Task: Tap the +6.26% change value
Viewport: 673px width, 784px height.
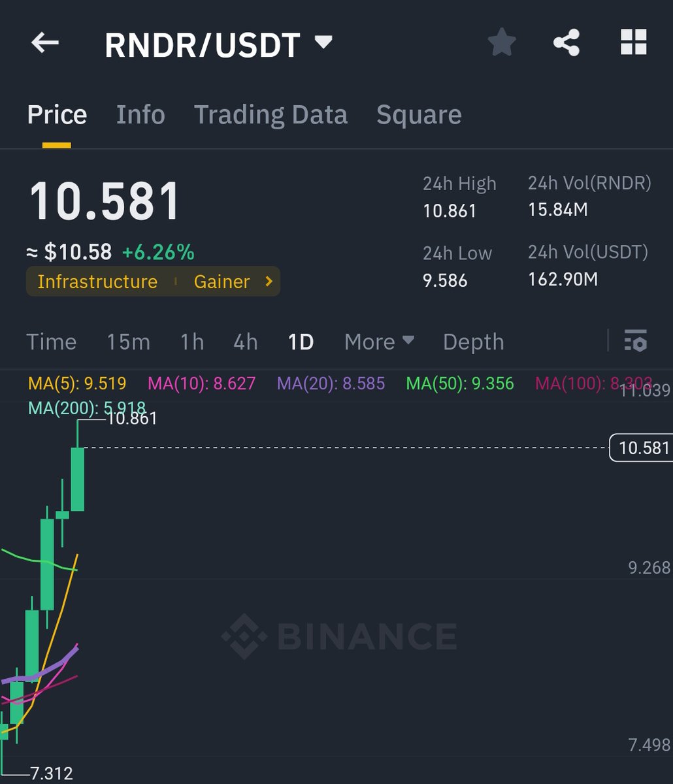Action: [x=158, y=252]
